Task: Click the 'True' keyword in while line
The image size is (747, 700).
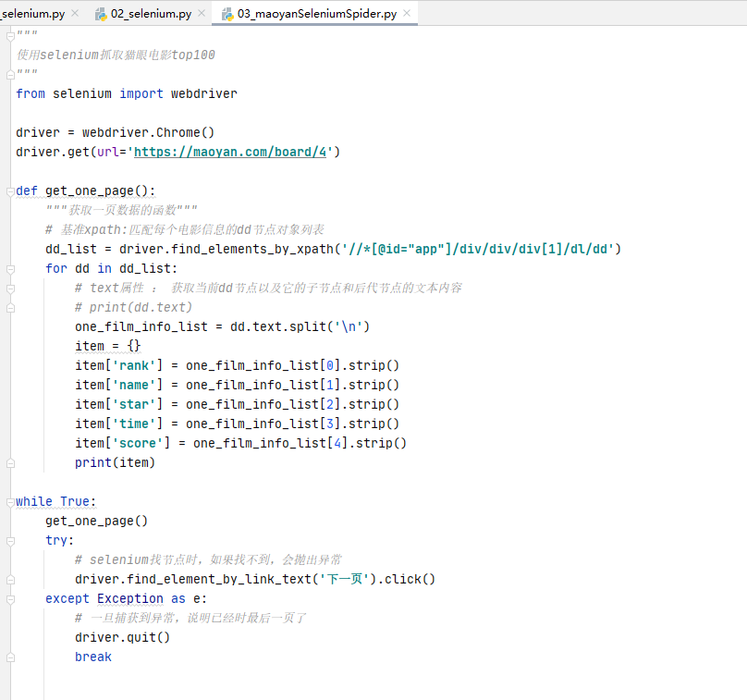Action: (75, 502)
